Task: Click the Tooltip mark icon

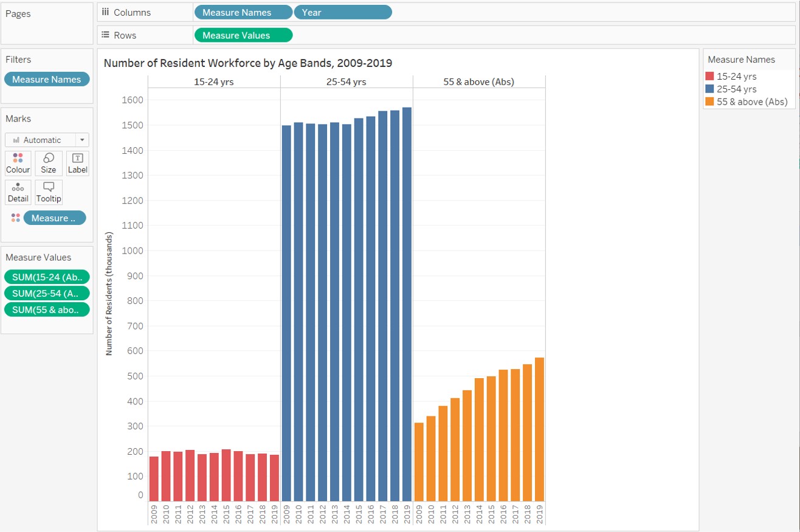Action: (48, 192)
